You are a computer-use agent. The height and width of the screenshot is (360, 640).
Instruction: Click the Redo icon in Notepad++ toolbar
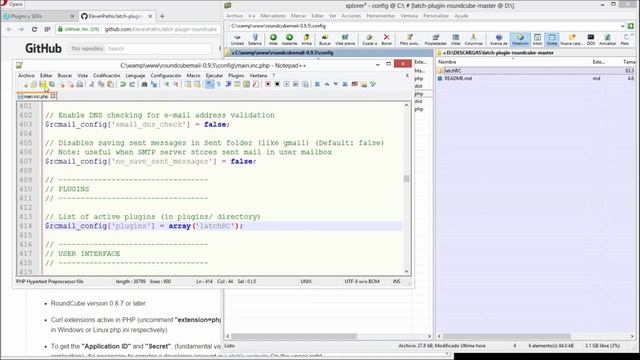[x=132, y=84]
